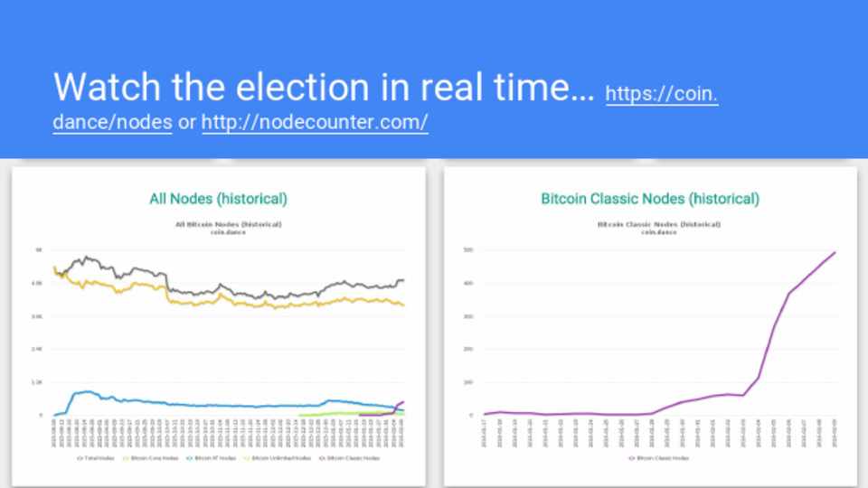Toggle the Total Nodes legend entry
This screenshot has height=488, width=868.
pos(94,458)
